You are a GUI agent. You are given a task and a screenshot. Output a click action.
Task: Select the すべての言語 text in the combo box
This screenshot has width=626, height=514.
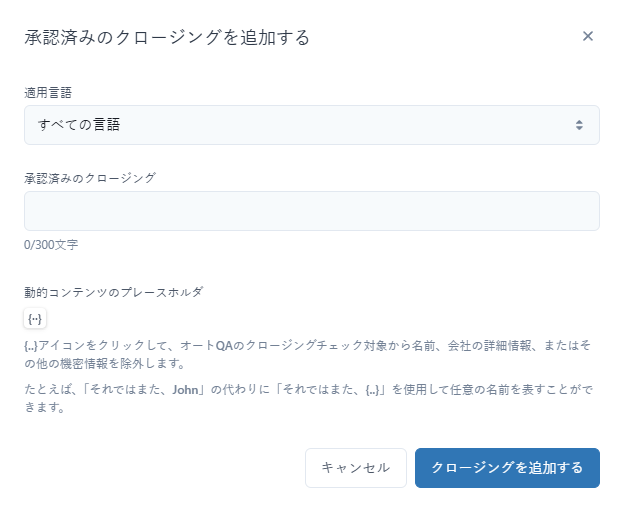(x=79, y=125)
